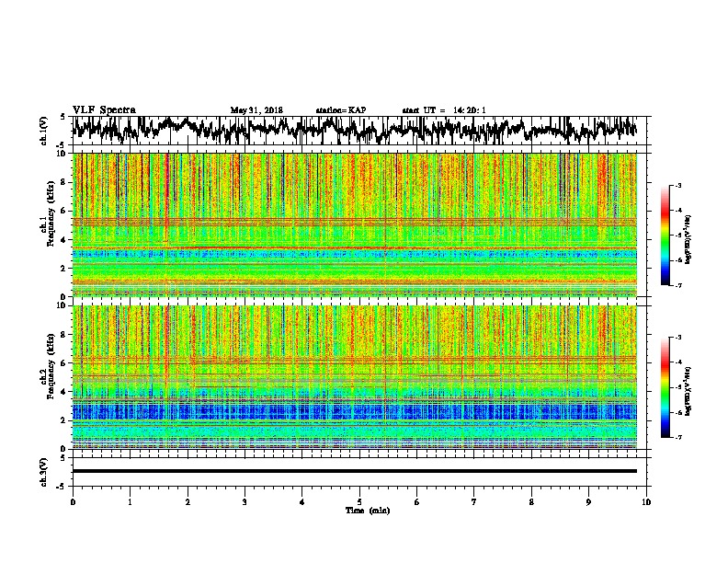Click the "-3" tick on ch.1 colorbar
Image resolution: width=728 pixels, height=563 pixels.
click(677, 186)
